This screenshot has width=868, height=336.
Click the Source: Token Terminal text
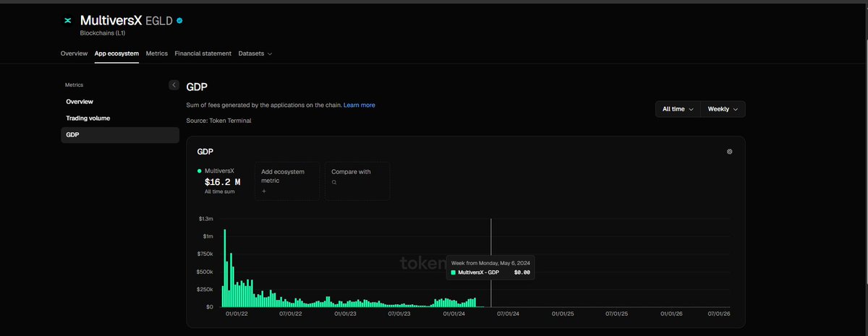218,121
